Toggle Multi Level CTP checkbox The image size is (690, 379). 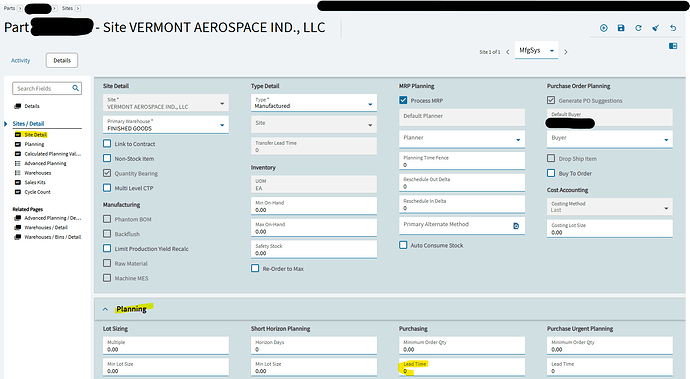pos(107,188)
